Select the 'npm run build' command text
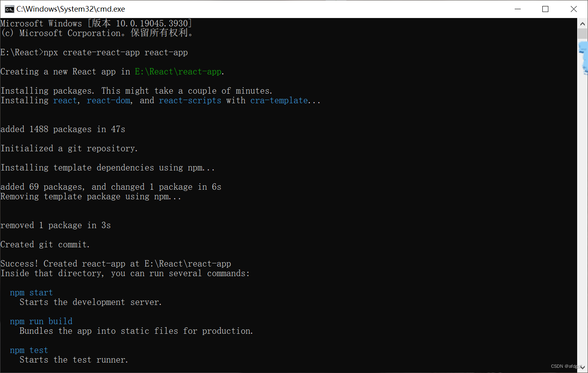Viewport: 588px width, 373px height. 41,321
